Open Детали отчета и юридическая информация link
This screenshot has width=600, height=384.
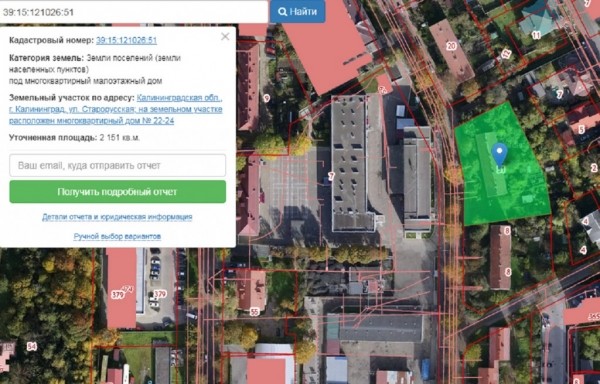pos(117,217)
